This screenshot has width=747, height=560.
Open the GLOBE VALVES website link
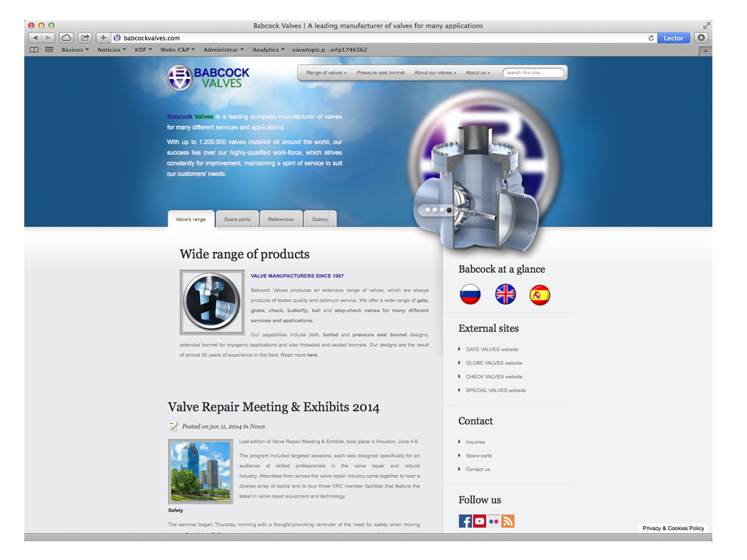494,363
